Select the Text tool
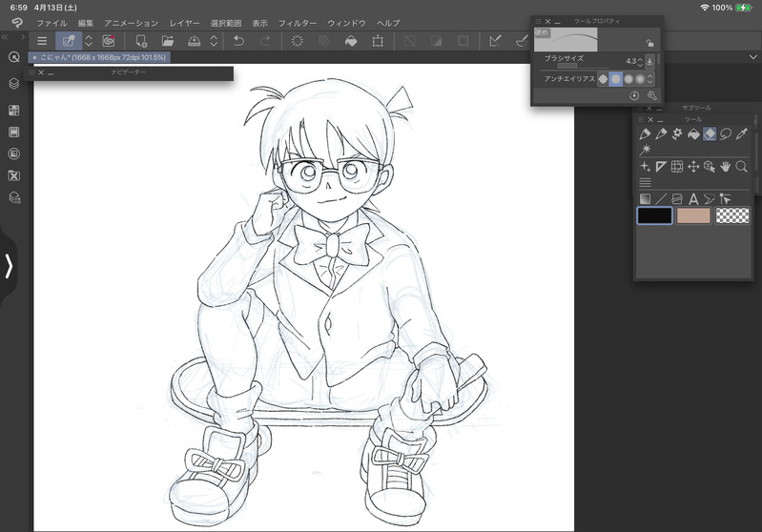 point(693,198)
